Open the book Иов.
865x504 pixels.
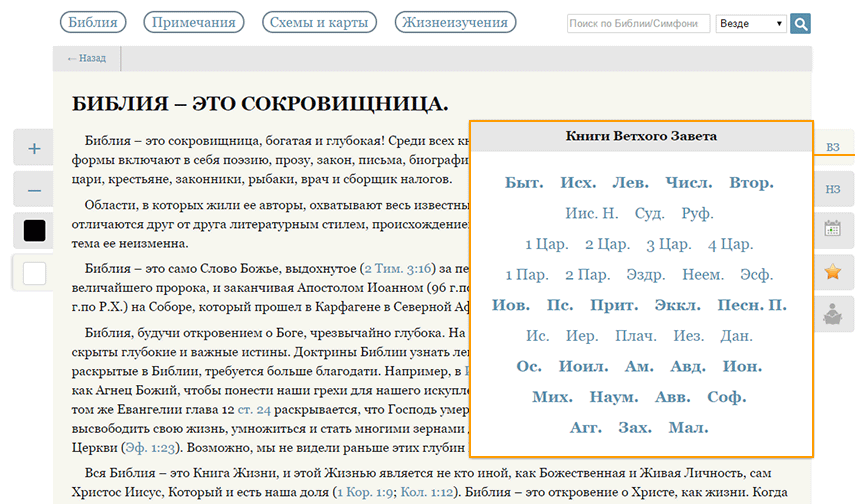pos(511,305)
